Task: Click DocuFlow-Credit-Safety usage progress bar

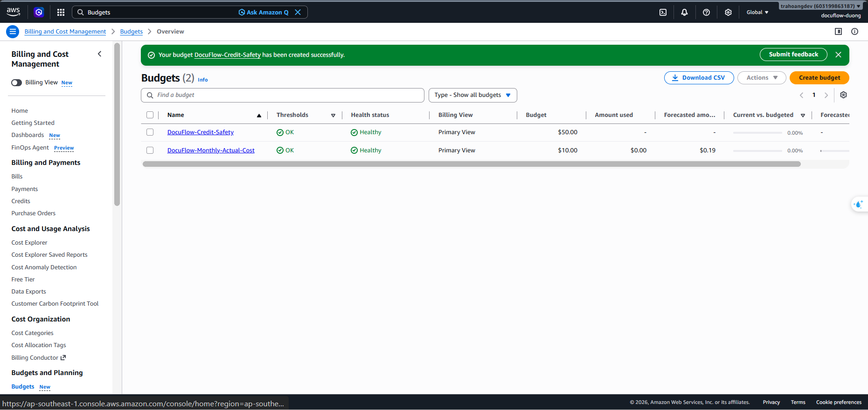Action: click(757, 133)
